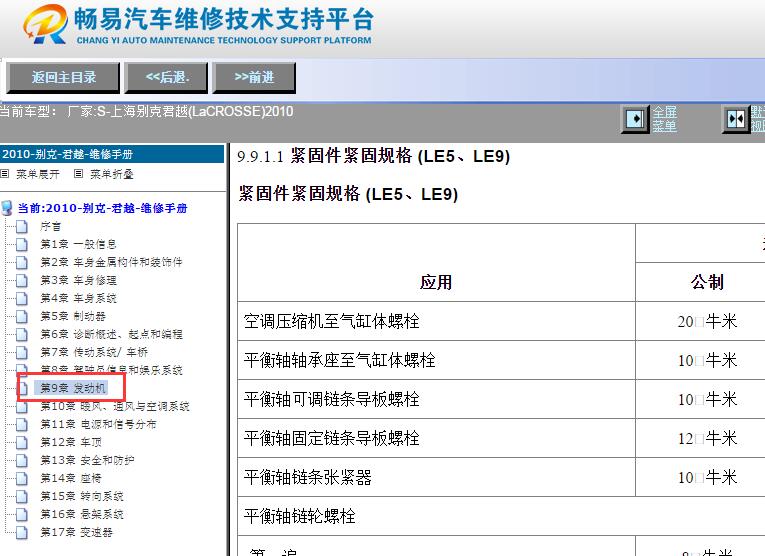
Task: Click page icon beside 第13章 安全和防护
Action: click(x=21, y=460)
